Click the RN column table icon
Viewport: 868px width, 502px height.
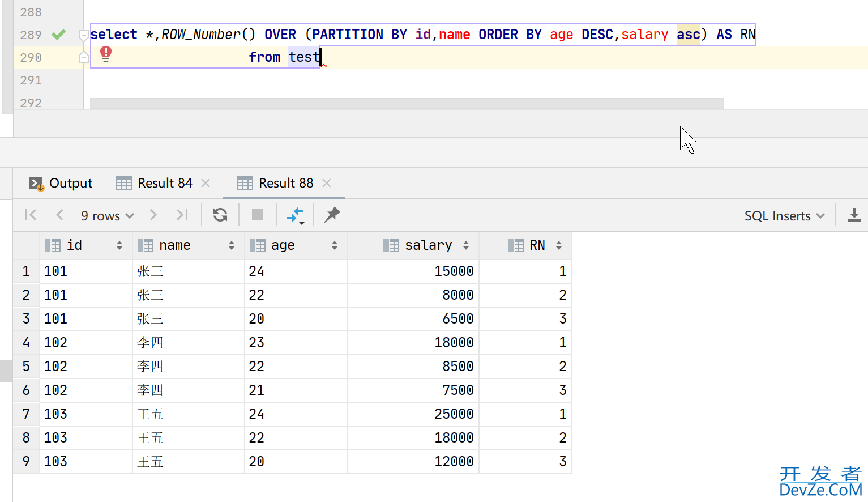tap(516, 245)
